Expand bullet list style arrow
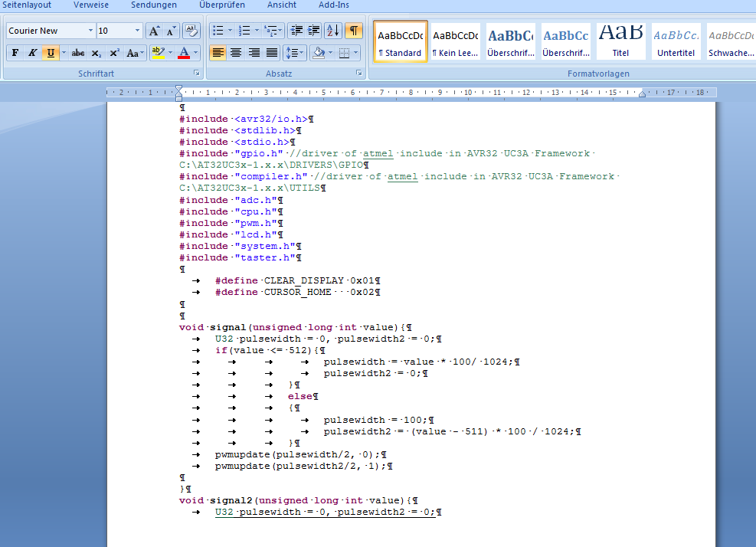Screen dimensions: 756x547 (230, 31)
